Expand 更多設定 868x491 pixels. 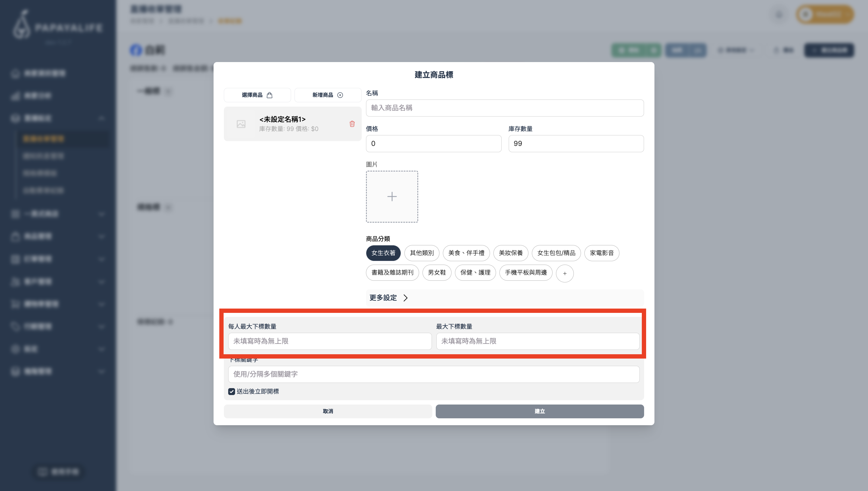[x=388, y=298]
